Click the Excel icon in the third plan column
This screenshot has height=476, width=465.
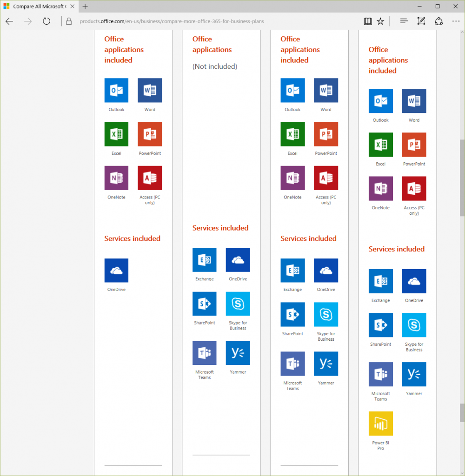point(292,134)
